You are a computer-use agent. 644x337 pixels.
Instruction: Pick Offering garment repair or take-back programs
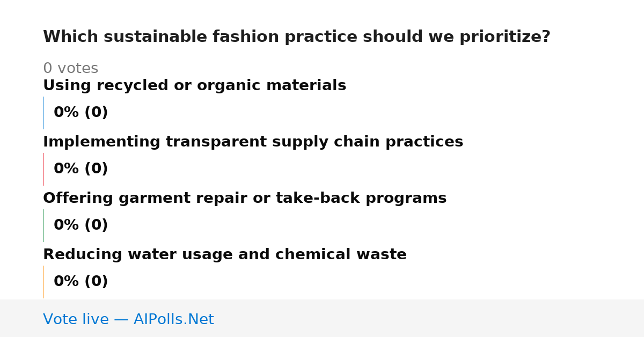click(x=245, y=199)
